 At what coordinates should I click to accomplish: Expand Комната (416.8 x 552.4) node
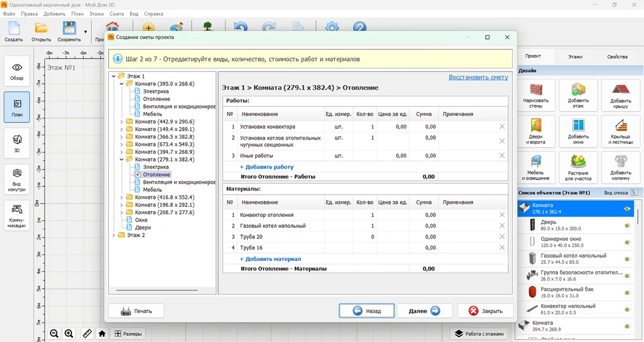coord(121,198)
